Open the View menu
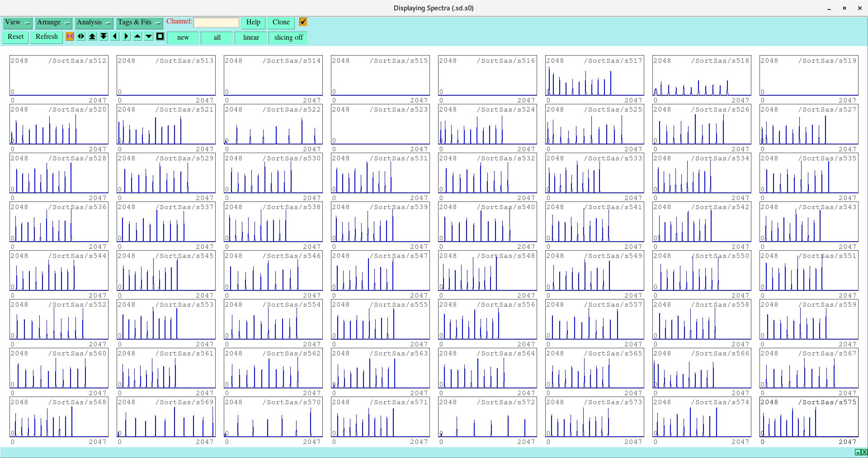Screen dimensions: 868x458 pos(18,23)
